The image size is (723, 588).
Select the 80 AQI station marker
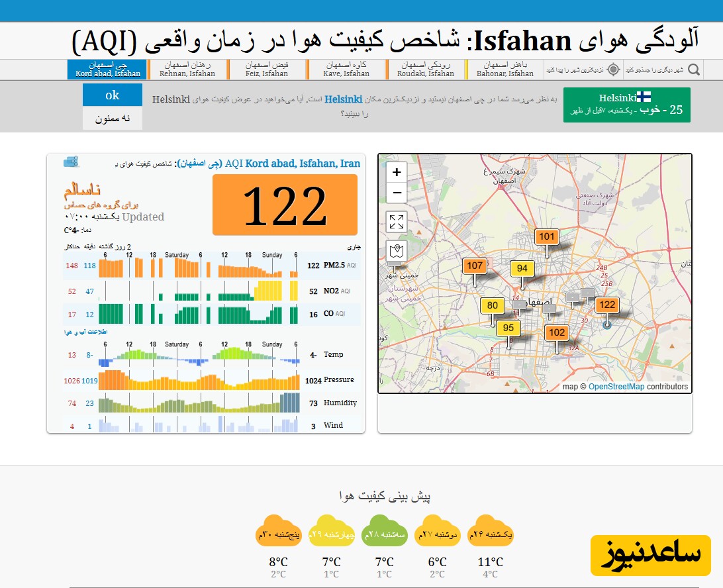pos(492,306)
